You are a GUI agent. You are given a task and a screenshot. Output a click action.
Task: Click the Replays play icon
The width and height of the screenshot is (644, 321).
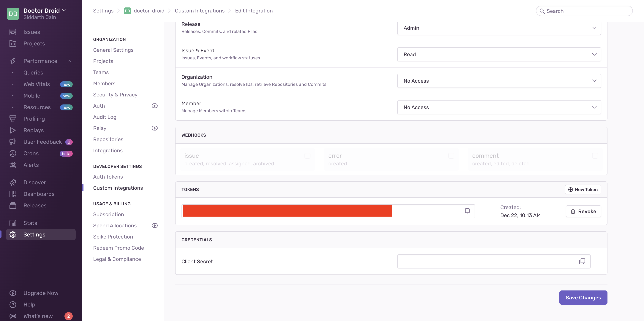(13, 130)
